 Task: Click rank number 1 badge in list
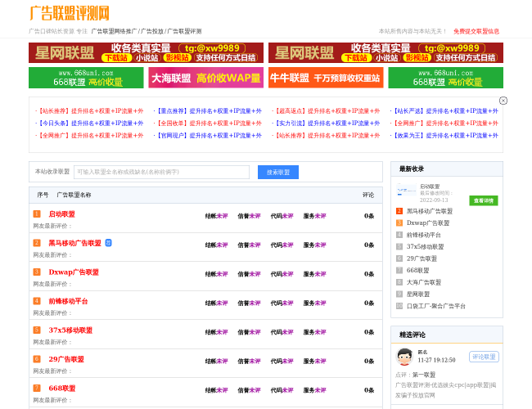(x=37, y=214)
